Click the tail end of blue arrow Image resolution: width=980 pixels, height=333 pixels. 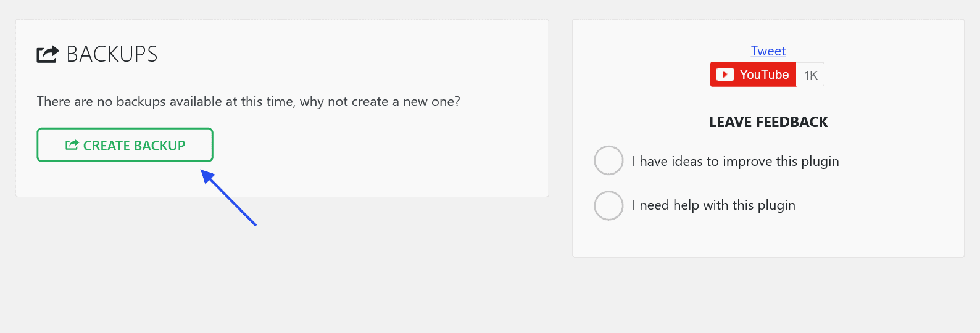pos(254,223)
